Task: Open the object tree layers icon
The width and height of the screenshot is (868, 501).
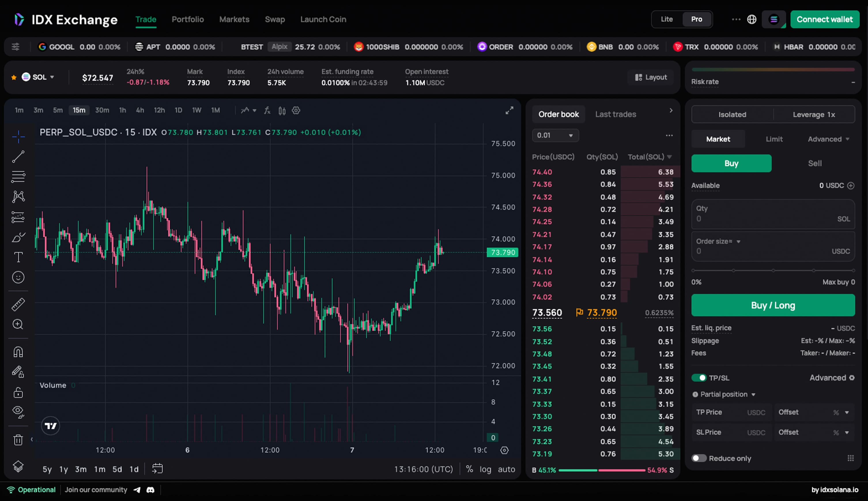Action: pyautogui.click(x=18, y=466)
